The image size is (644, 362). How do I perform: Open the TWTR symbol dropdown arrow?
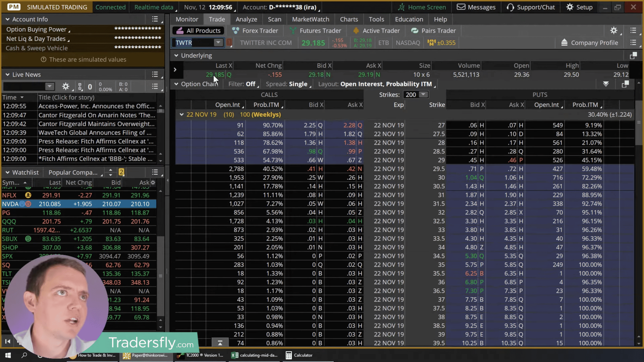point(218,42)
